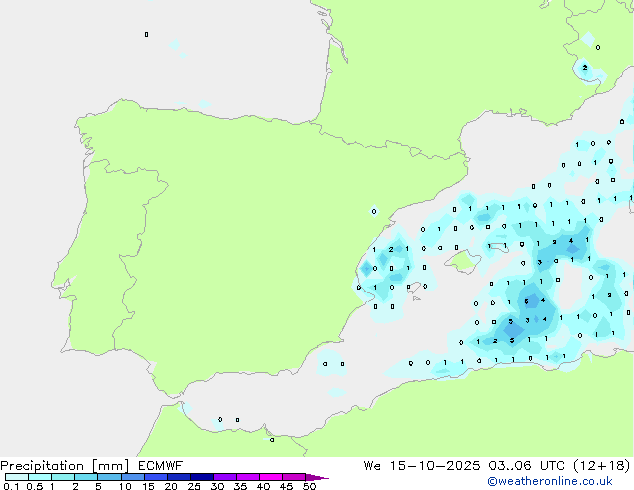Click the 25–30 mm dark blue legend segment

point(201,477)
